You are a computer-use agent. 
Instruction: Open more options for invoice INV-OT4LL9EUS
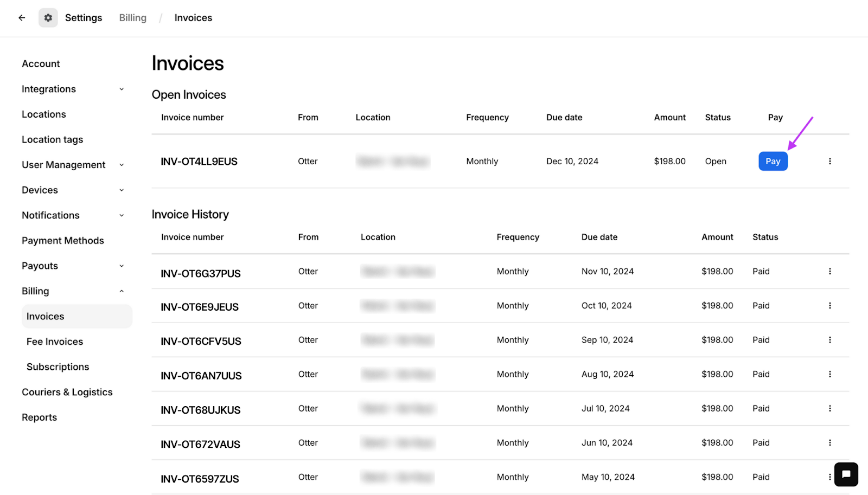(x=829, y=162)
